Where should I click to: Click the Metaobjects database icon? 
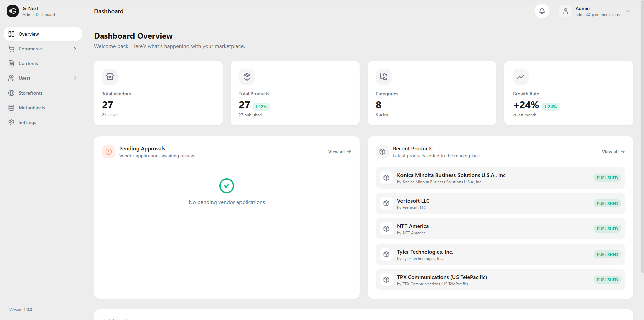pyautogui.click(x=11, y=108)
